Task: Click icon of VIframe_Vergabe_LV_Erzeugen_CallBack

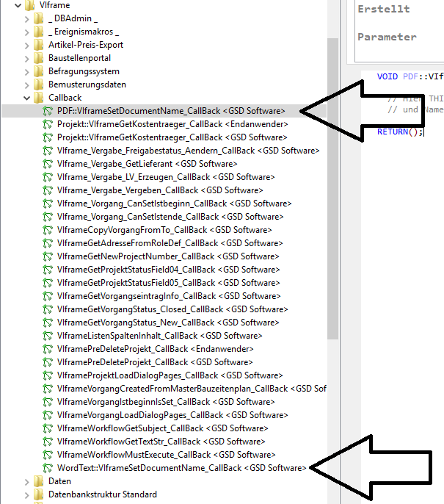Action: (48, 177)
